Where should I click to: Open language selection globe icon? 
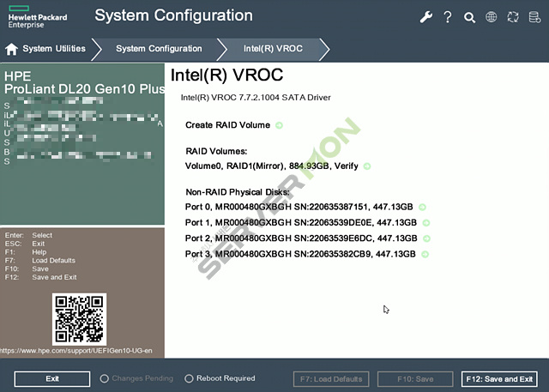(x=491, y=17)
